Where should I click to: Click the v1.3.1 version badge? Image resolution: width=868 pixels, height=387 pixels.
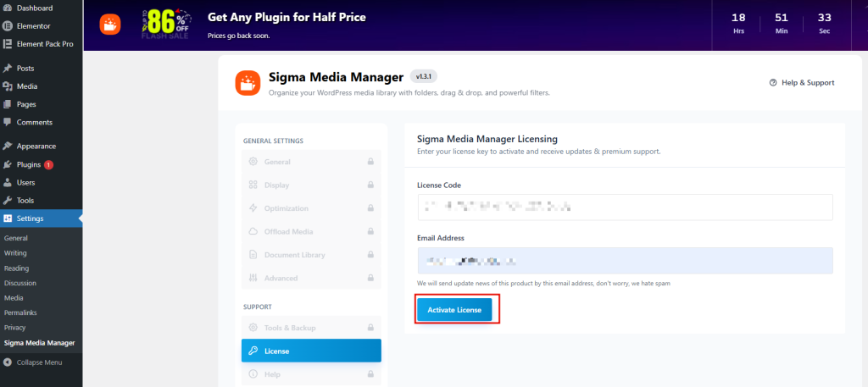[424, 76]
